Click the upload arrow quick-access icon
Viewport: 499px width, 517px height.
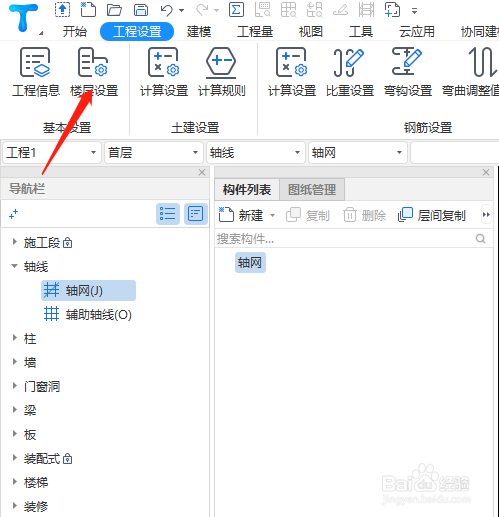62,10
